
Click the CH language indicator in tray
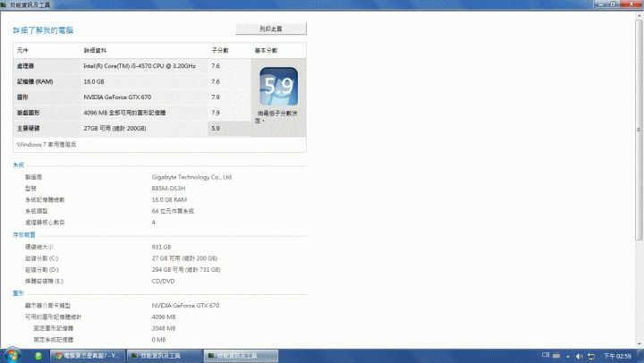(x=546, y=355)
